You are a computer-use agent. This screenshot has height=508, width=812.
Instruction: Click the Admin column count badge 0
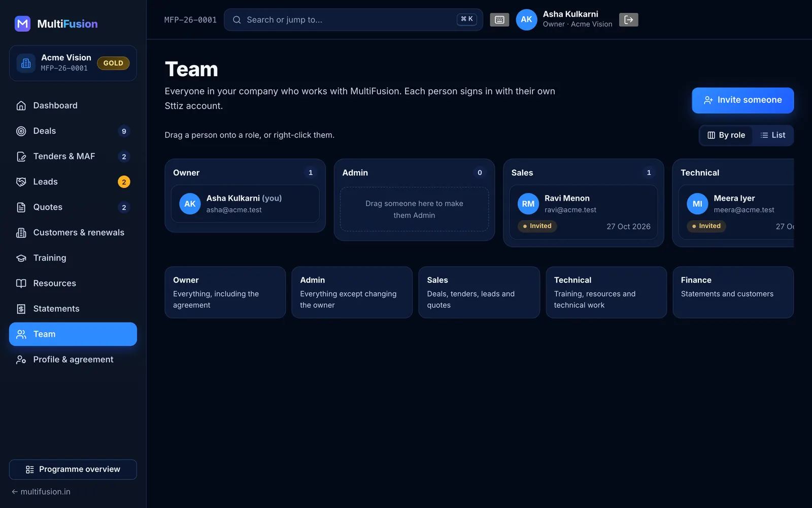pyautogui.click(x=480, y=173)
